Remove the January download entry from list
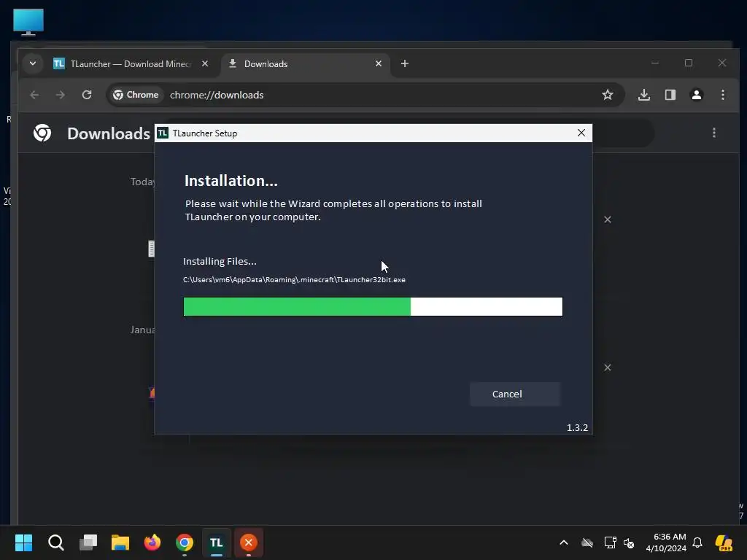747x560 pixels. pos(608,367)
